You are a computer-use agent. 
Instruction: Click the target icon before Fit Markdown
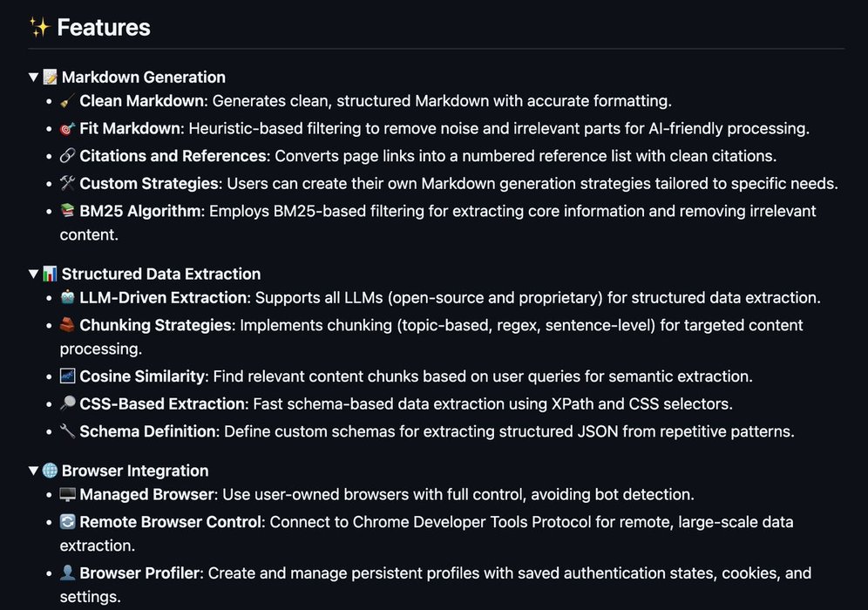tap(67, 128)
